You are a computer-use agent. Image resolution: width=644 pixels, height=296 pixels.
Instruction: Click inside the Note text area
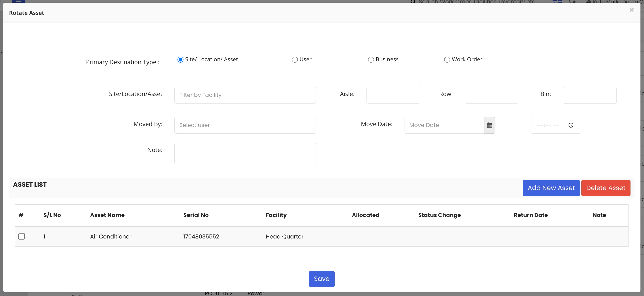(245, 153)
